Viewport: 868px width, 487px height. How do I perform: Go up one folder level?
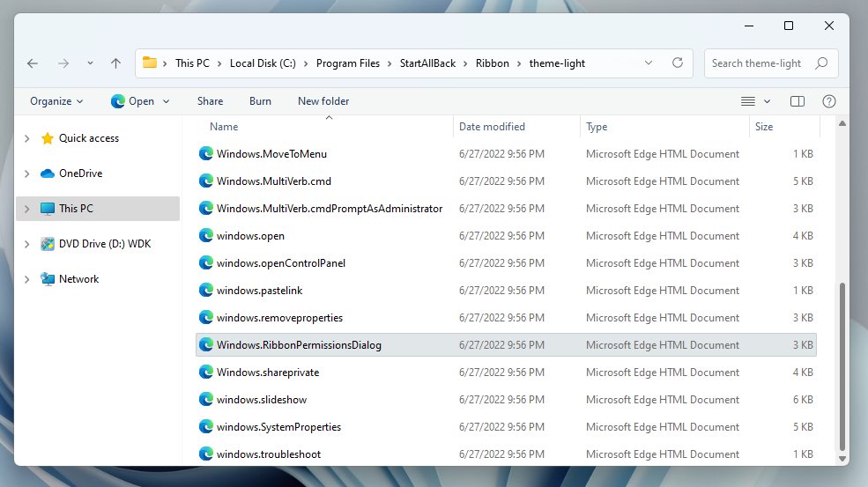pyautogui.click(x=115, y=63)
